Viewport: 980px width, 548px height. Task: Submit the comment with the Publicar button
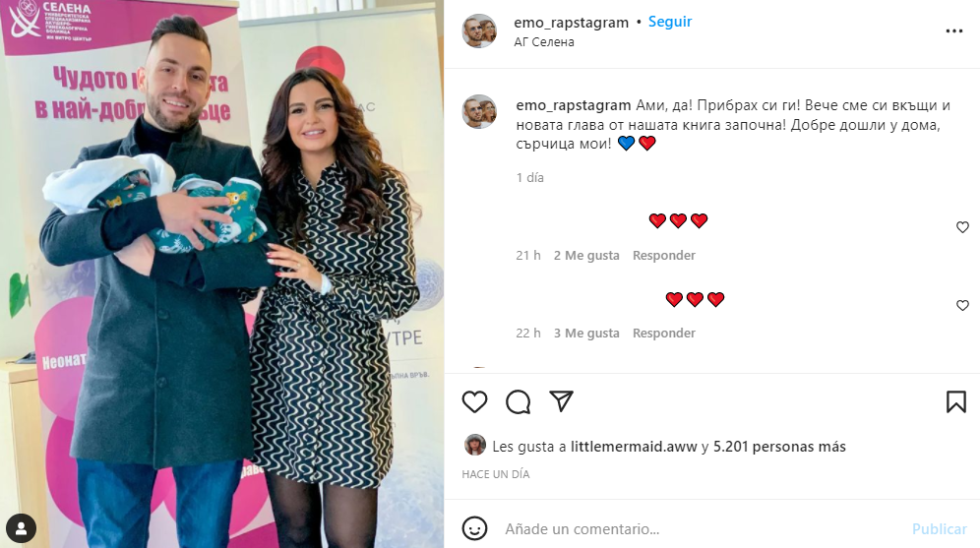coord(940,528)
